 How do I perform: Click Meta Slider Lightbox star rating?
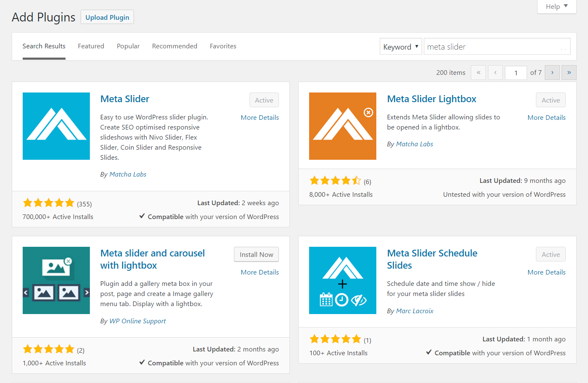tap(335, 181)
